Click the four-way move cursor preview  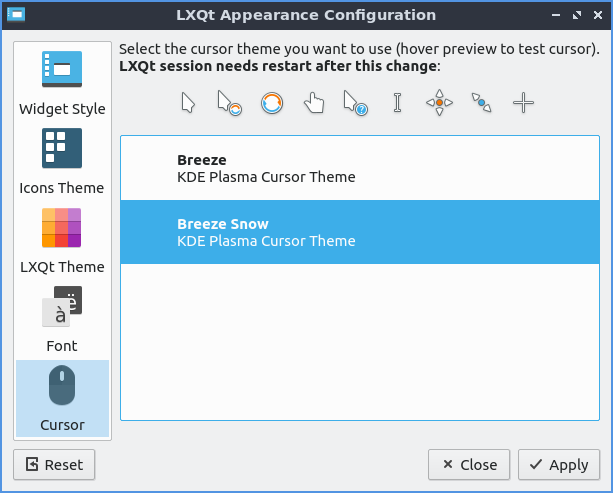(x=439, y=103)
